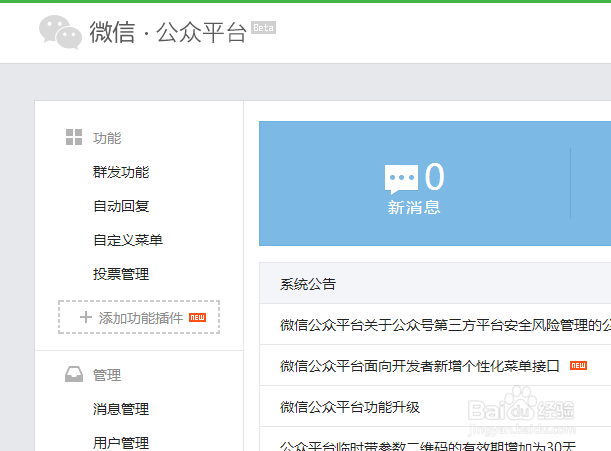Click the 功能 grid icon
The image size is (611, 451).
[74, 137]
